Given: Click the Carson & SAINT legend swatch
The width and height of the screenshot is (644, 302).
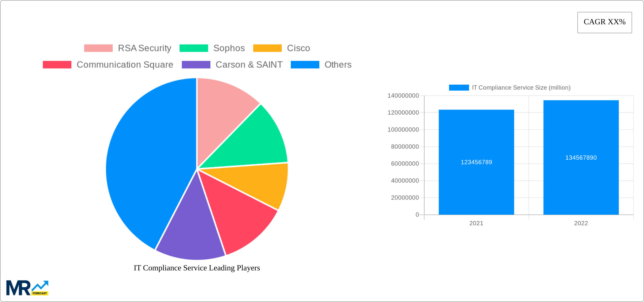Looking at the screenshot, I should pyautogui.click(x=195, y=64).
